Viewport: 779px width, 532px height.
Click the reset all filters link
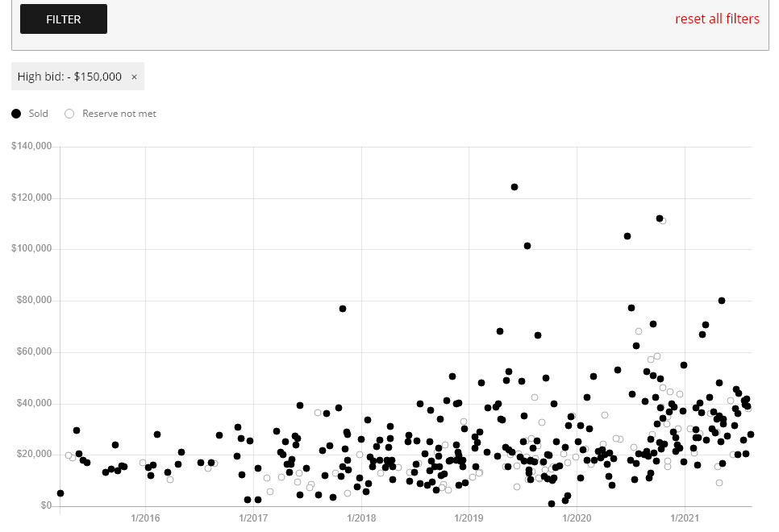717,19
